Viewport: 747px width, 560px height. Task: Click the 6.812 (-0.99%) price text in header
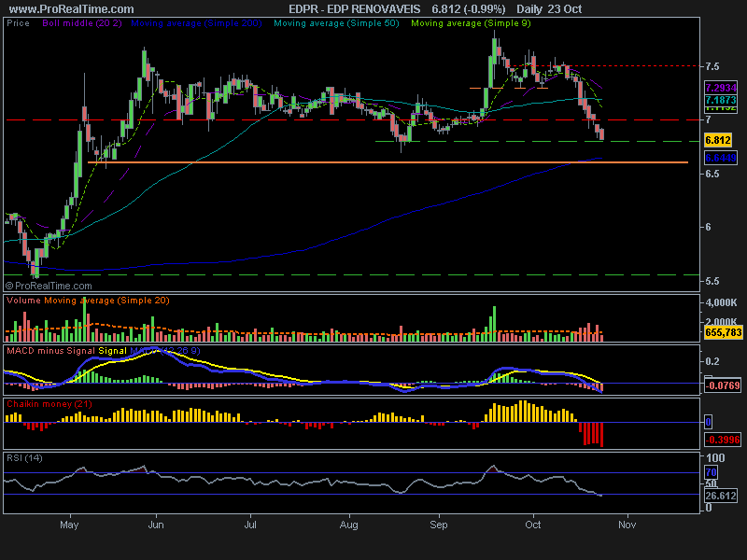click(x=469, y=9)
